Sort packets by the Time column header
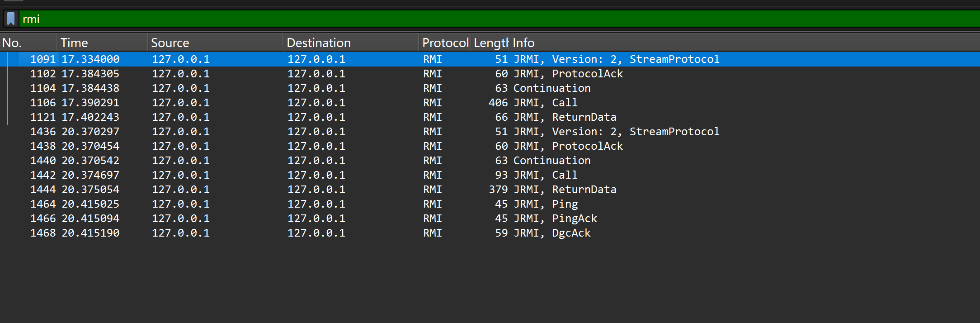The image size is (980, 323). [x=102, y=43]
